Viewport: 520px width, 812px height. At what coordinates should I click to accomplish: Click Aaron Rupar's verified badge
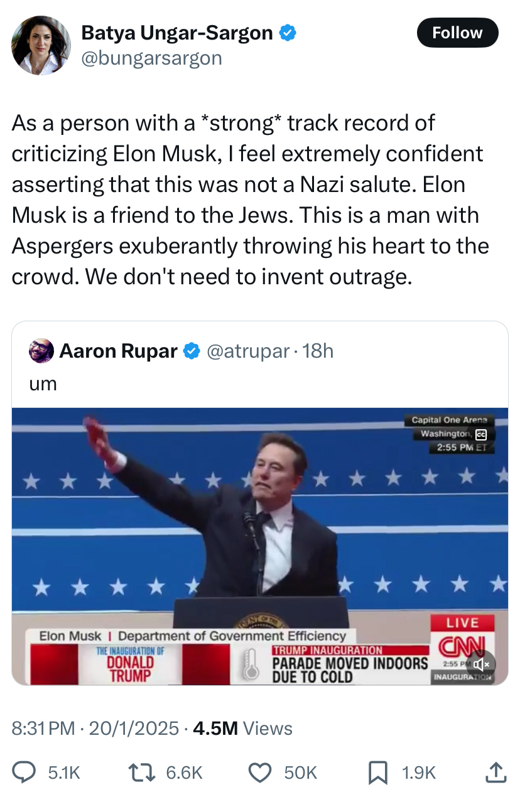coord(191,351)
